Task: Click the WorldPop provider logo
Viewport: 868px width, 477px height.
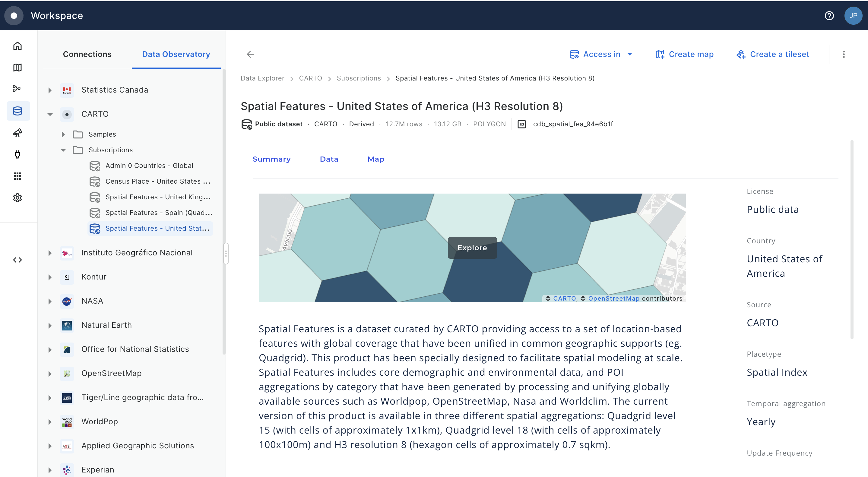Action: tap(67, 422)
